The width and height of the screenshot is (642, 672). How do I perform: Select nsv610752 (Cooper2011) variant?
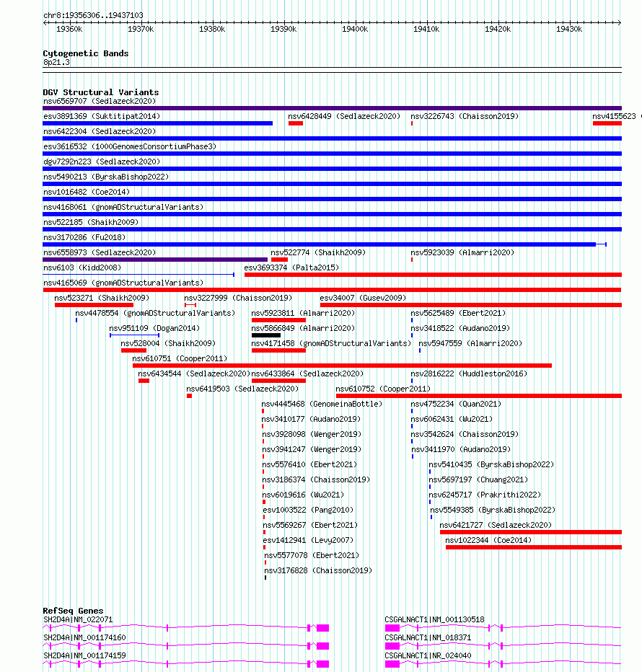tap(383, 389)
